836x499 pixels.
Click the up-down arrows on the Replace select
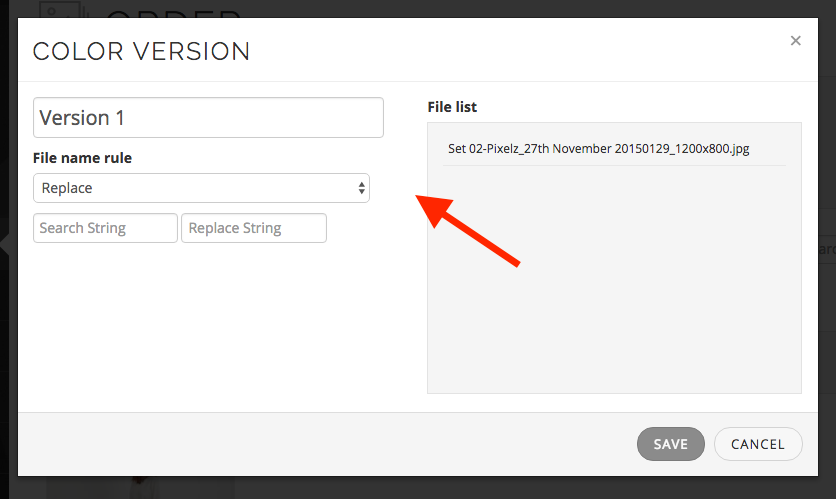coord(361,188)
